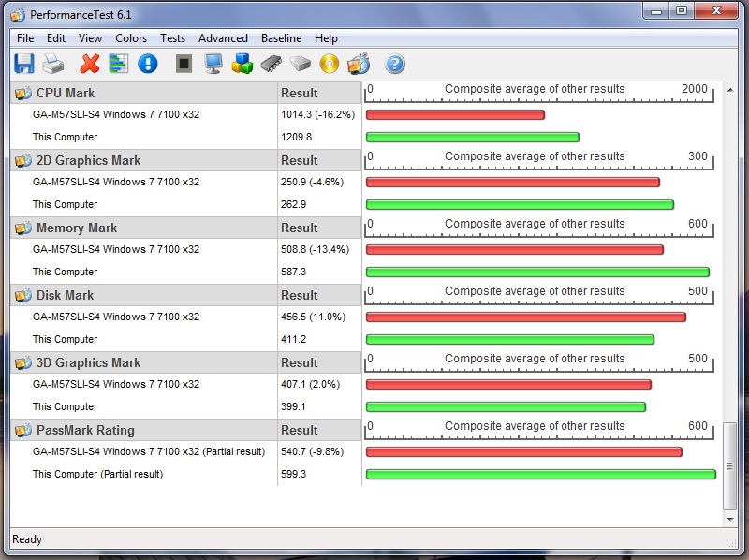The width and height of the screenshot is (749, 560).
Task: Click the 262.9 2D Graphics result
Action: 293,204
